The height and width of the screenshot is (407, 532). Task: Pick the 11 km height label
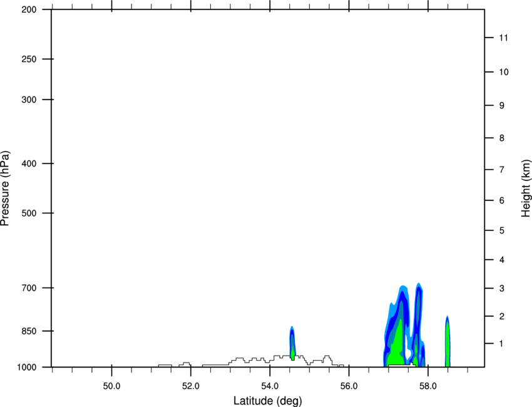coord(503,38)
